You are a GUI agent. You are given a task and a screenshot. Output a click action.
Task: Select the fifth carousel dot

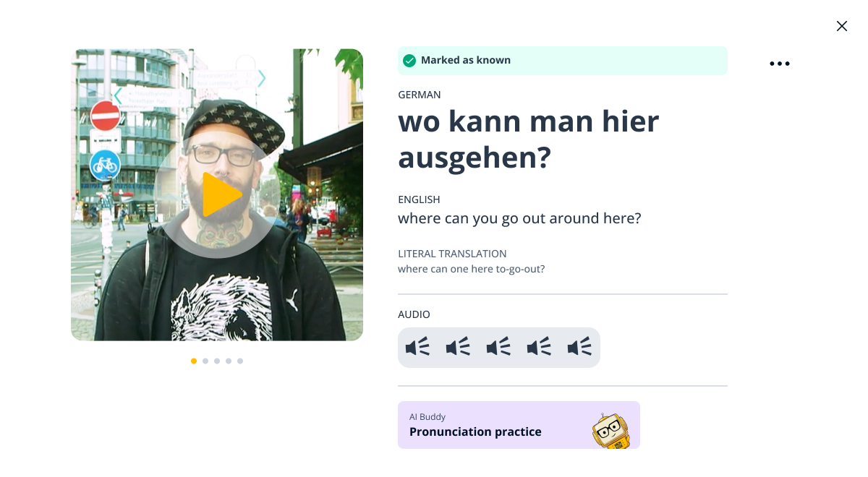click(x=240, y=361)
